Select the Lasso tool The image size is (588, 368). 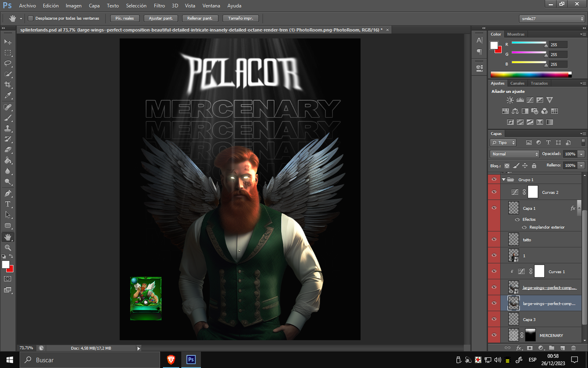[x=8, y=63]
